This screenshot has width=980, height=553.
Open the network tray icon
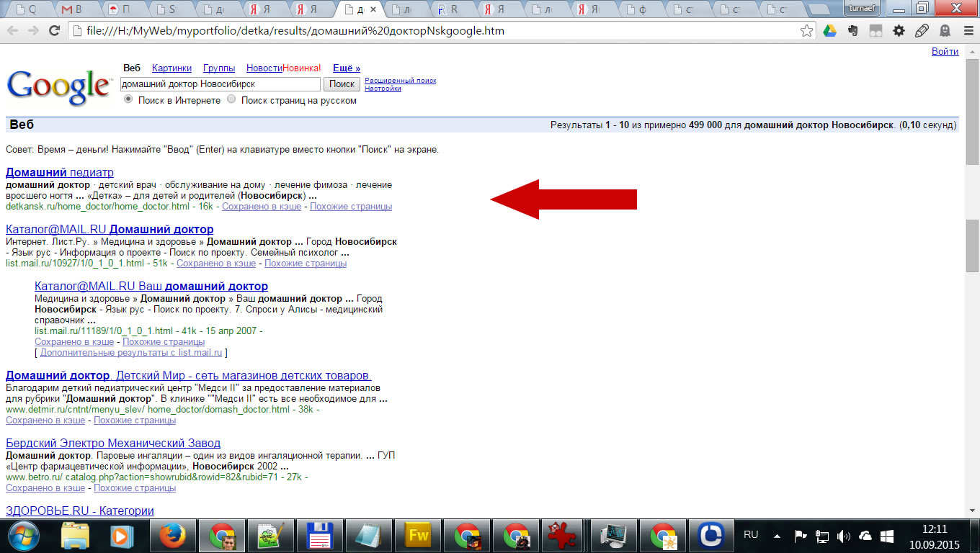point(822,536)
